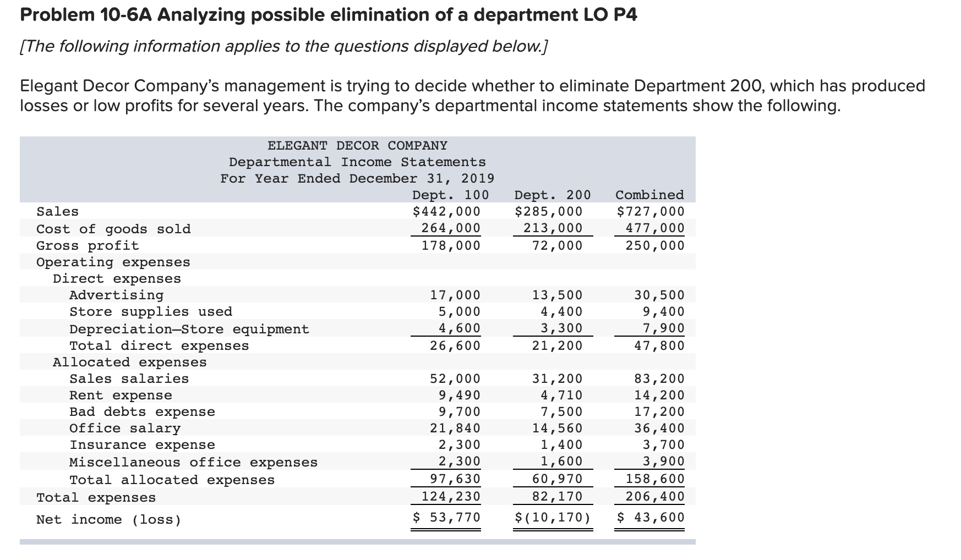Click store supplies value 4,400
Image resolution: width=961 pixels, height=560 pixels.
coord(561,312)
